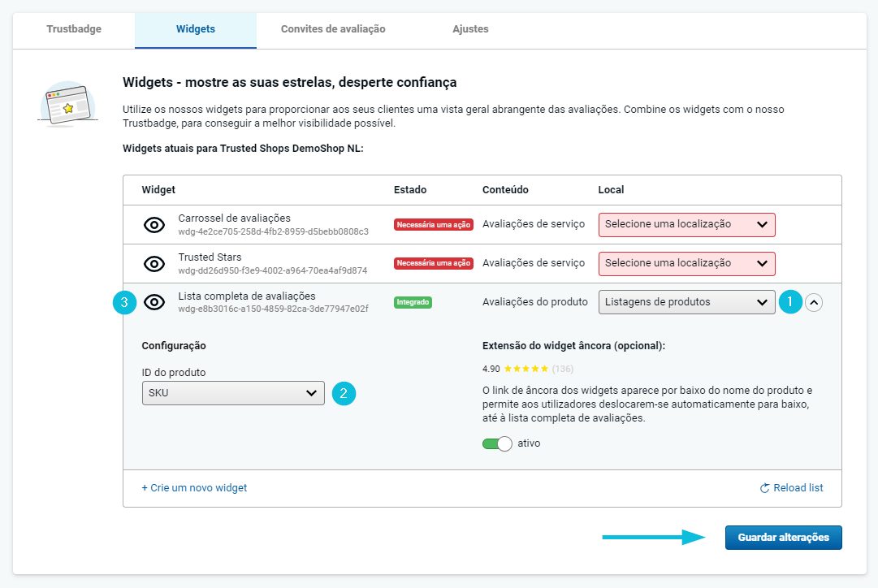This screenshot has height=588, width=878.
Task: Click eye icon for Lista completa de avaliações
Action: coord(154,302)
